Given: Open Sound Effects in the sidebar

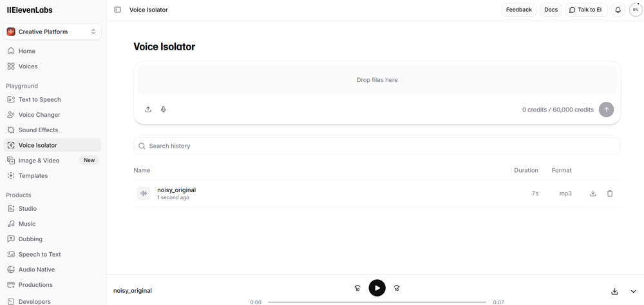Looking at the screenshot, I should pos(52,130).
